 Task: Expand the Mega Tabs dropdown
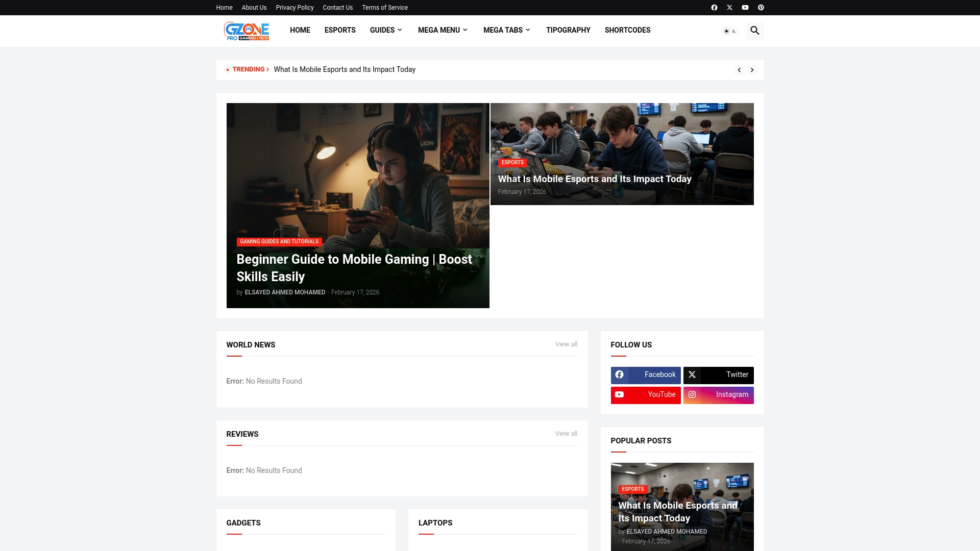(x=507, y=30)
